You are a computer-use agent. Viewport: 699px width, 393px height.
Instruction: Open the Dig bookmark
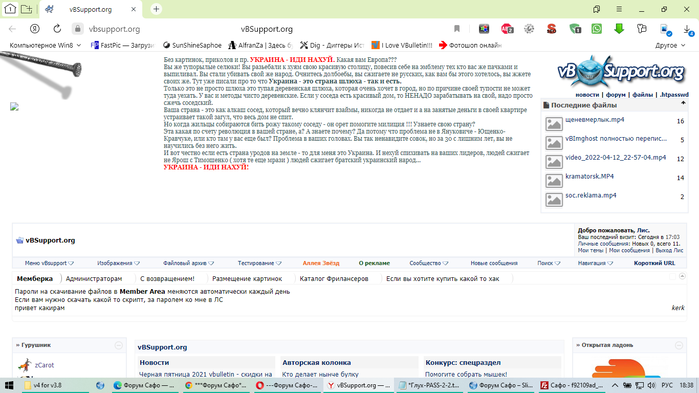332,45
